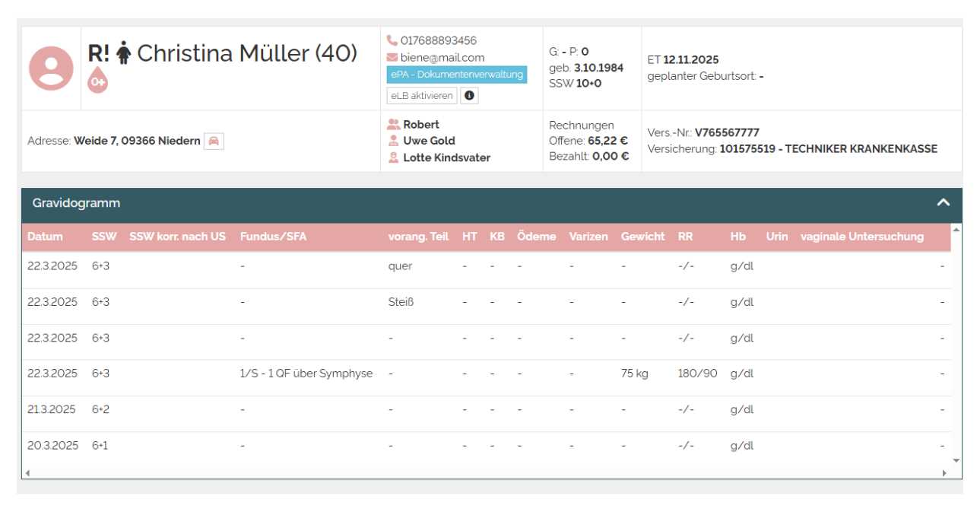Click the phone icon by the phone number
Screen dimensions: 980x512
tap(392, 40)
